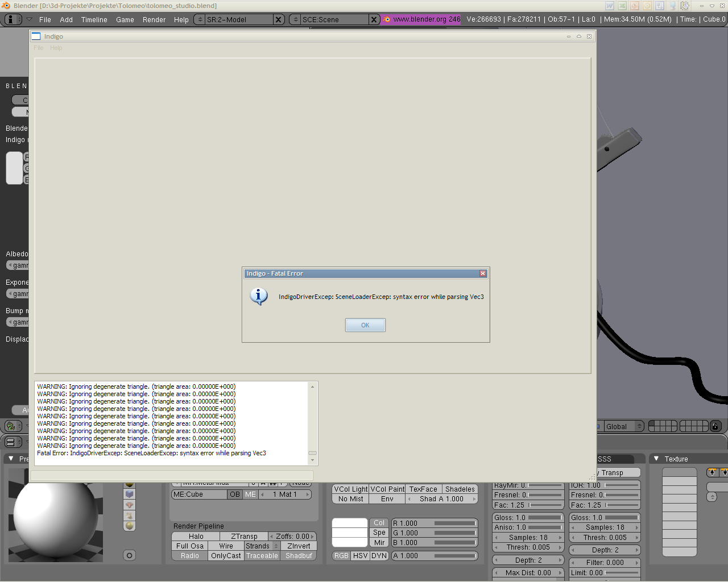This screenshot has height=582, width=728.
Task: Open the Blender File menu
Action: click(45, 19)
